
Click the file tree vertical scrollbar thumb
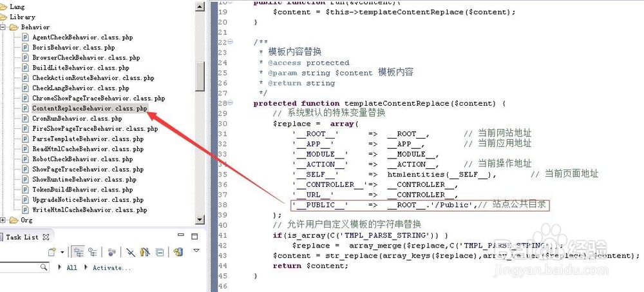tap(200, 77)
